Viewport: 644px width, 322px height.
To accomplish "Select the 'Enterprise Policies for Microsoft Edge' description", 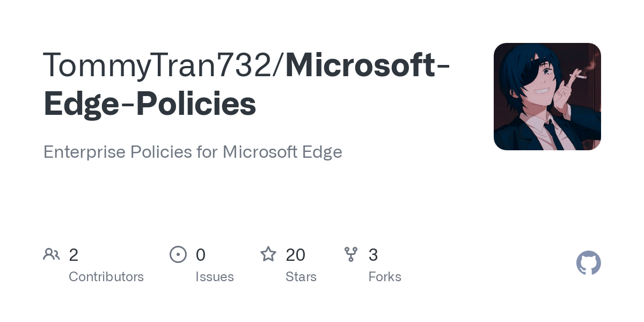I will click(193, 152).
